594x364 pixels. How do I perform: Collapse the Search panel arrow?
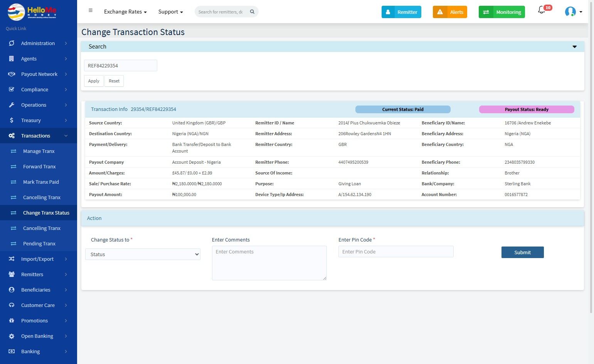(x=574, y=47)
